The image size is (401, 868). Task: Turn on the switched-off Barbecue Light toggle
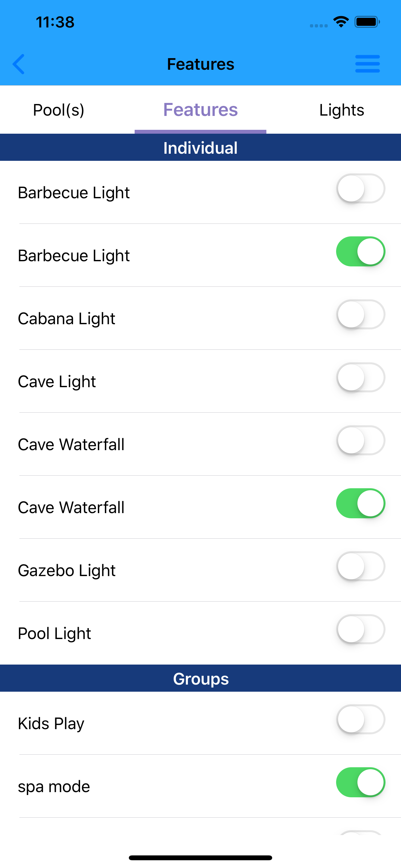pyautogui.click(x=361, y=188)
